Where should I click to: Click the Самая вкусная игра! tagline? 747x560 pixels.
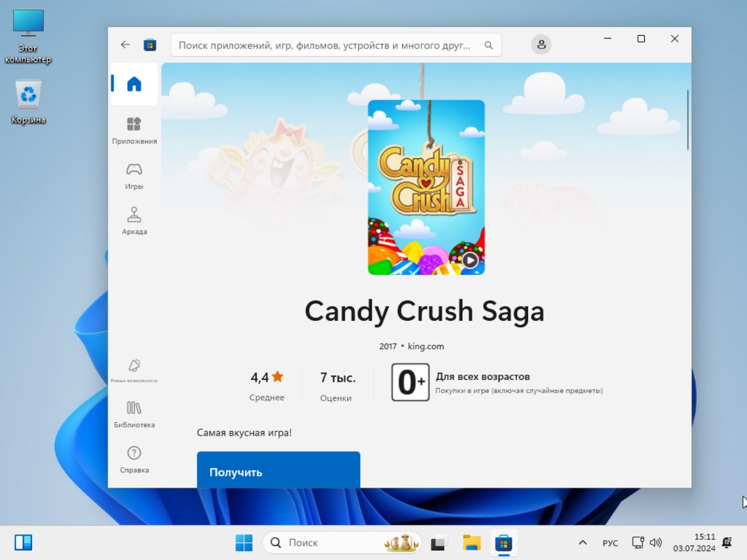pyautogui.click(x=244, y=433)
